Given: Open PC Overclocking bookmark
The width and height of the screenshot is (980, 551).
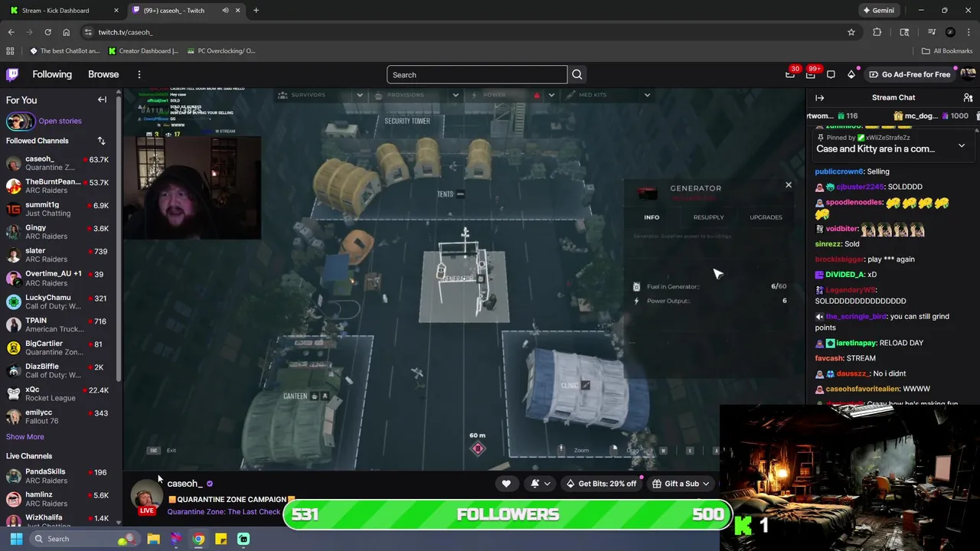Looking at the screenshot, I should coord(220,51).
